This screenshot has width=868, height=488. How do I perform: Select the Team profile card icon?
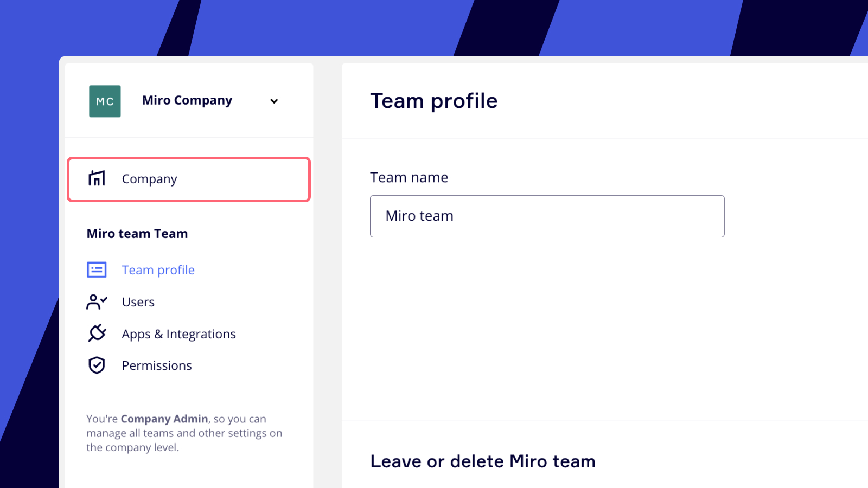(x=97, y=269)
